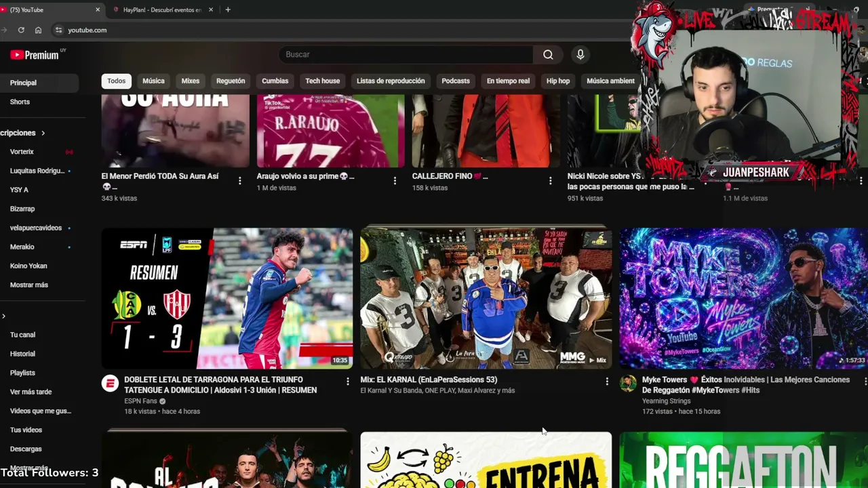Viewport: 868px width, 488px height.
Task: Open 'Videos que me gustan' in sidebar
Action: coord(39,411)
